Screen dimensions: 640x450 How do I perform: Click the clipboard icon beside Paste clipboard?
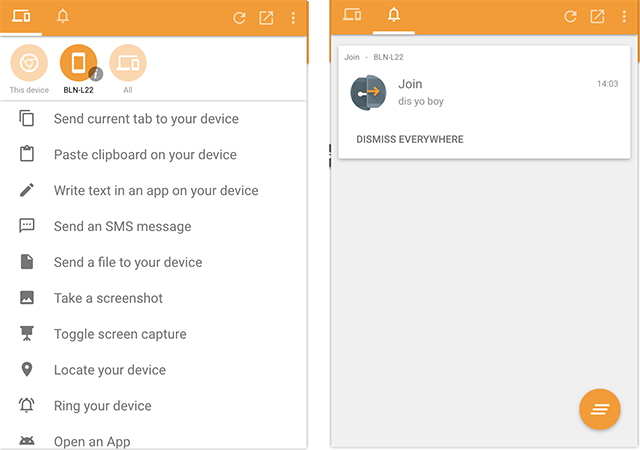click(x=27, y=154)
